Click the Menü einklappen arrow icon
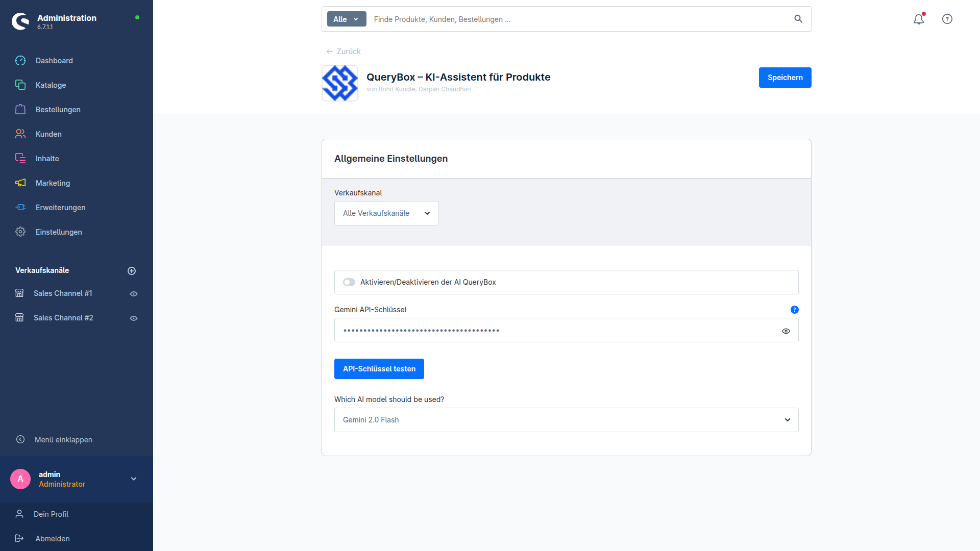The image size is (980, 551). [20, 440]
